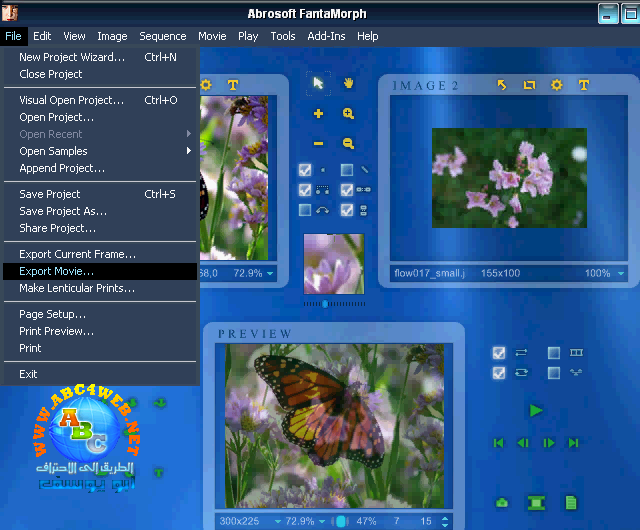The width and height of the screenshot is (640, 530).
Task: Toggle the show lines checkbox
Action: point(347,170)
